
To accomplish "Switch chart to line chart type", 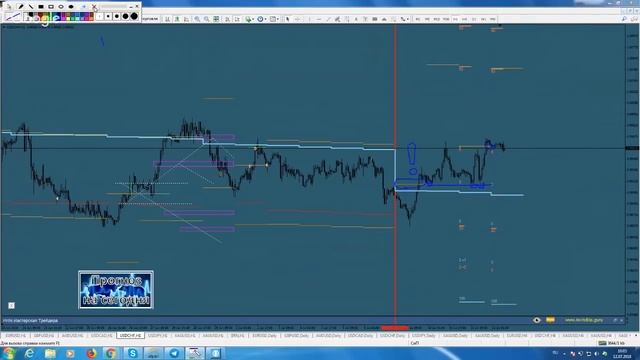I will (x=187, y=19).
